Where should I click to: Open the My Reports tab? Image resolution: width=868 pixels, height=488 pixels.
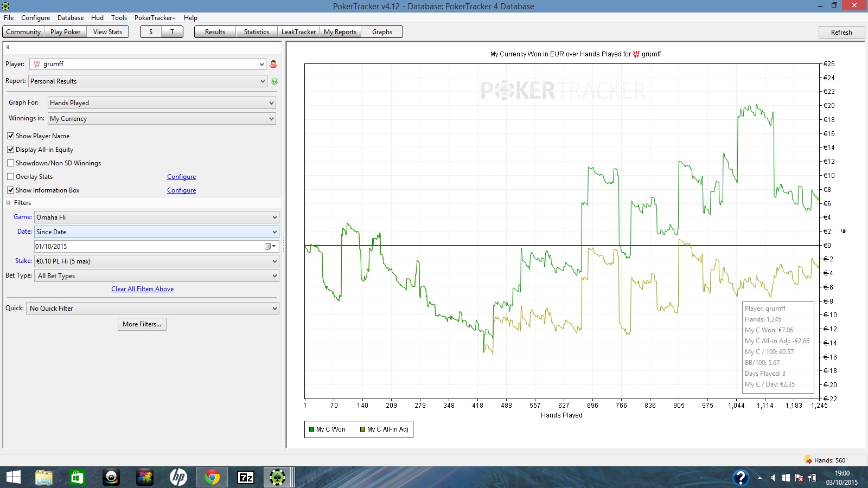[x=340, y=32]
